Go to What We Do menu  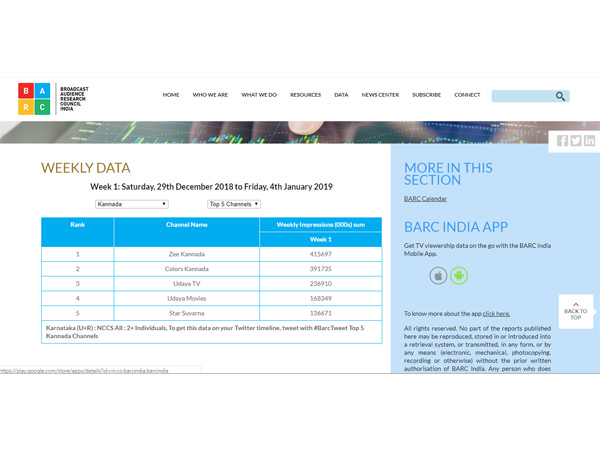tap(259, 95)
